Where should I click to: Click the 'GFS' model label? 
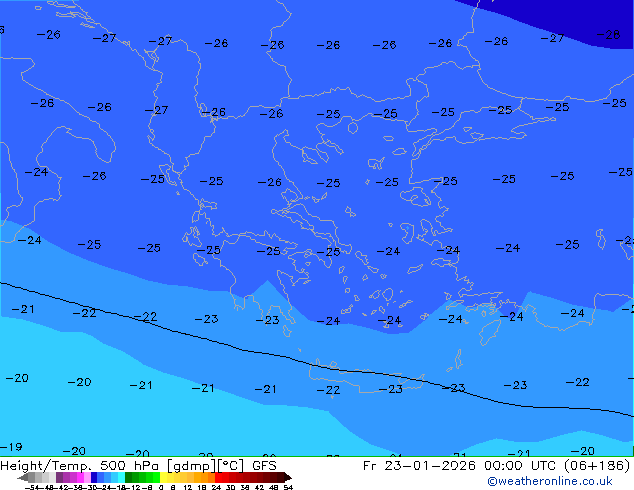264,466
